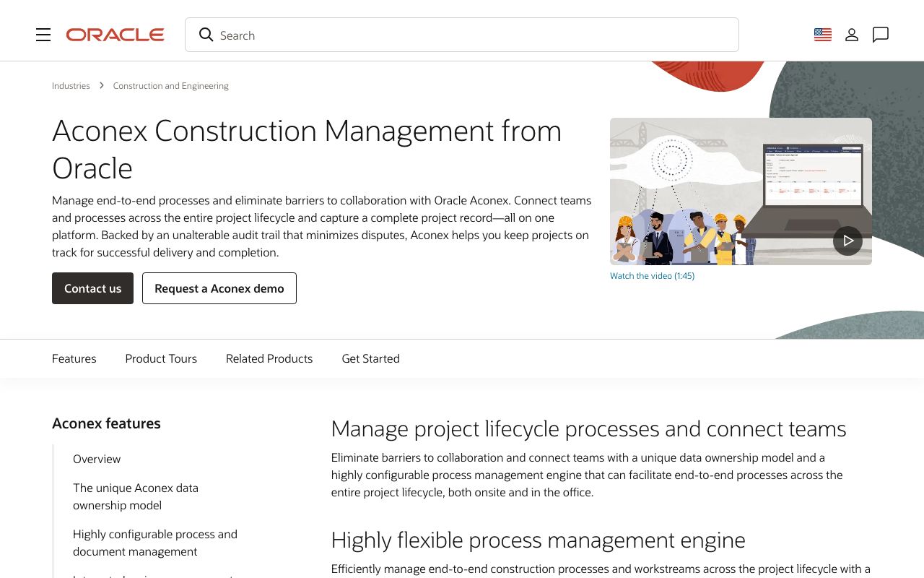Click Watch the video (1:45) link
This screenshot has height=578, width=924.
click(653, 276)
